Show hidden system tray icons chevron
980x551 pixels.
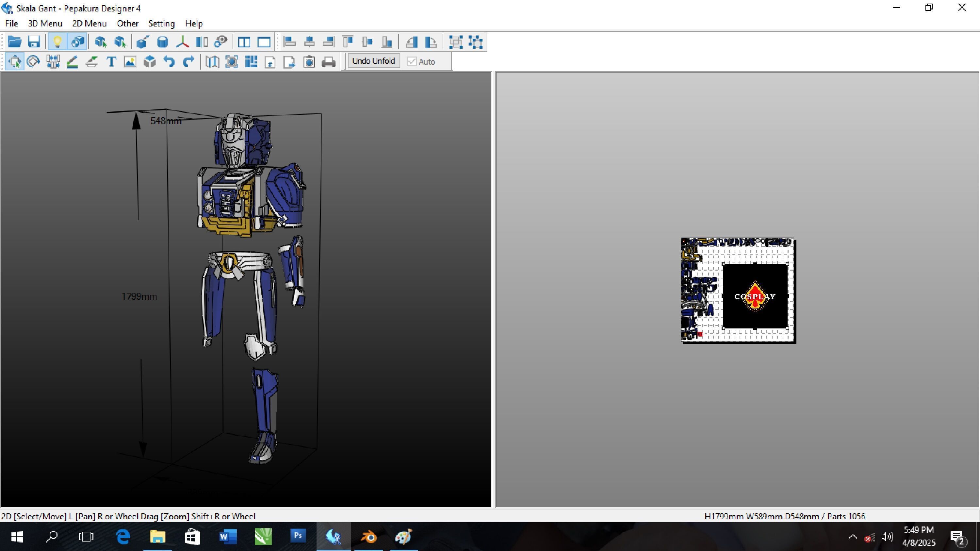[x=853, y=537]
